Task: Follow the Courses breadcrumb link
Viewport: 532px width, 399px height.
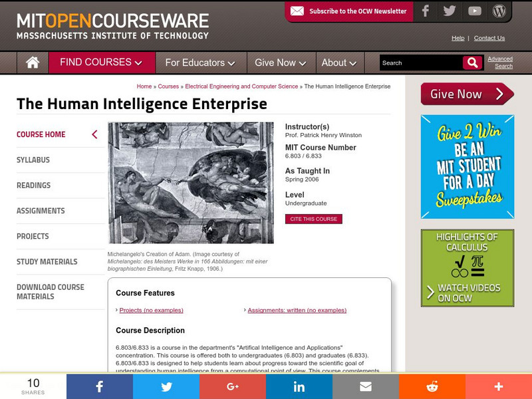Action: coord(168,86)
